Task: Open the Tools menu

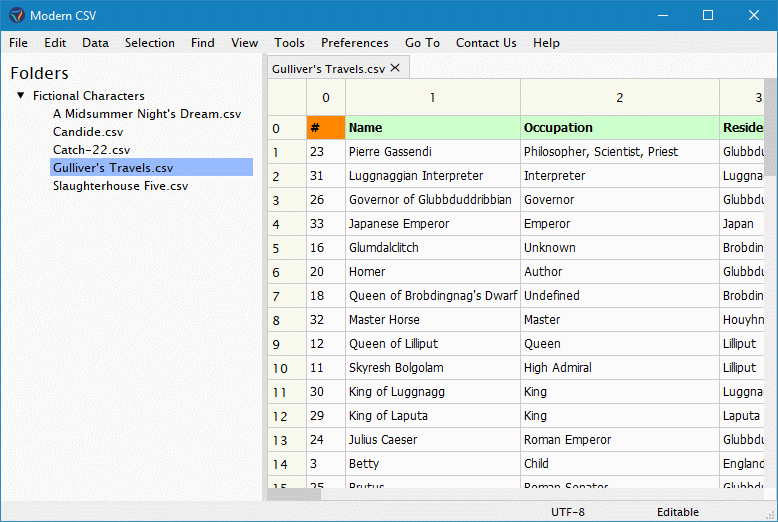Action: [x=289, y=43]
